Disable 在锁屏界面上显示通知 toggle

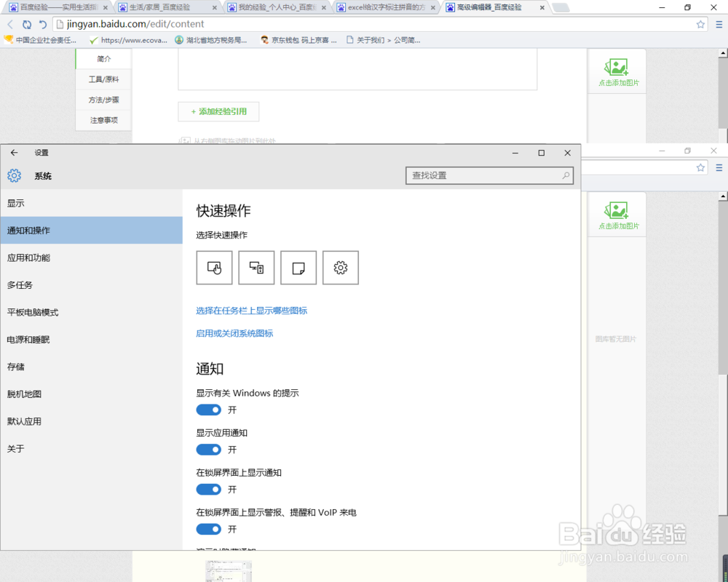click(209, 490)
